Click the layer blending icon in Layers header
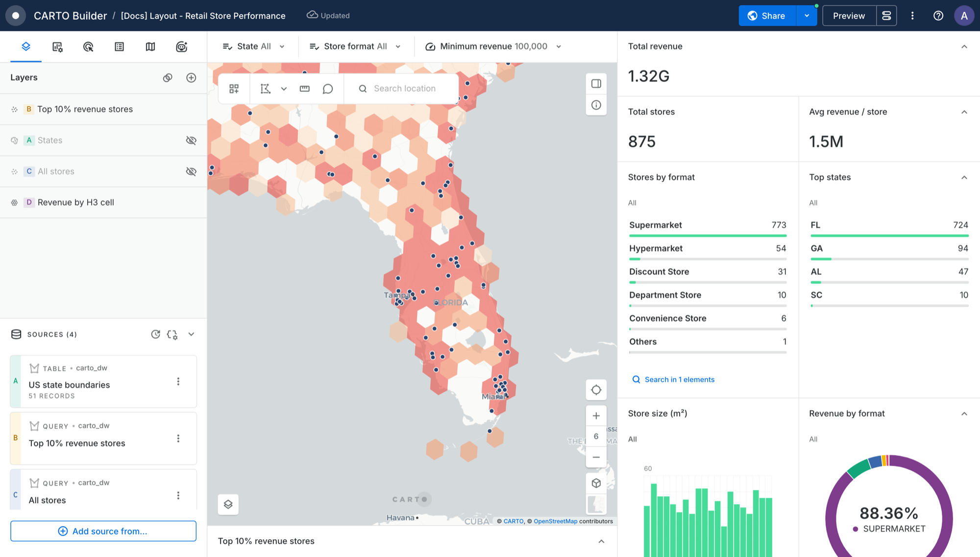 point(168,77)
